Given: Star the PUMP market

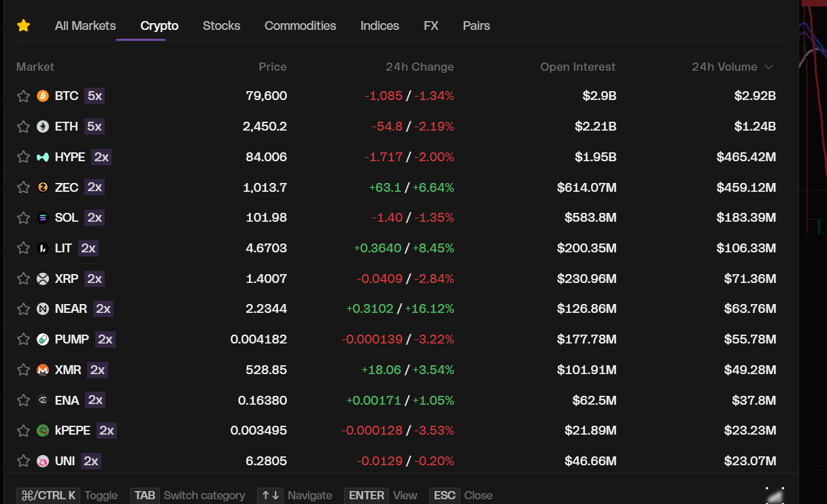Looking at the screenshot, I should 23,339.
